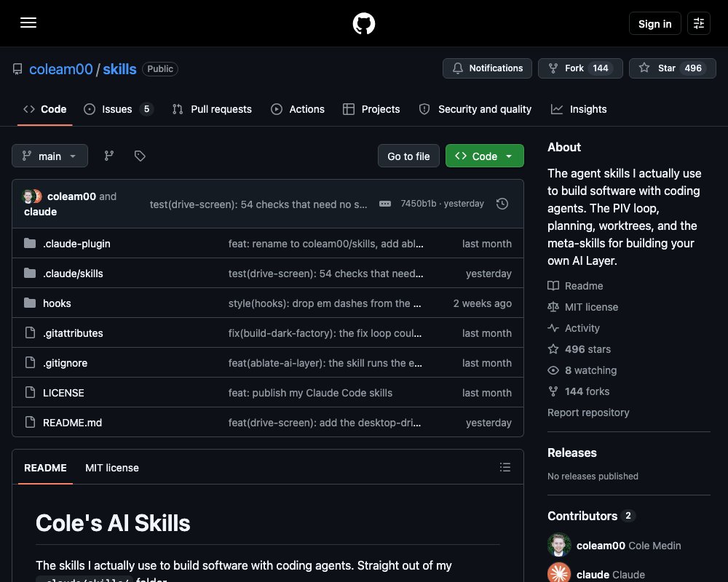
Task: Click the 'yesterday' timestamp on README.md row
Action: (x=488, y=423)
